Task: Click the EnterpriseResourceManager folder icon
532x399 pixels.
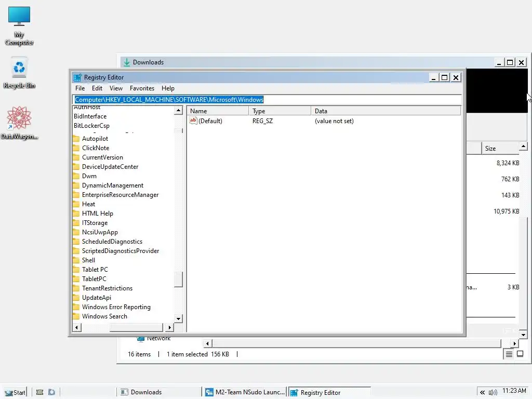Action: click(x=76, y=194)
